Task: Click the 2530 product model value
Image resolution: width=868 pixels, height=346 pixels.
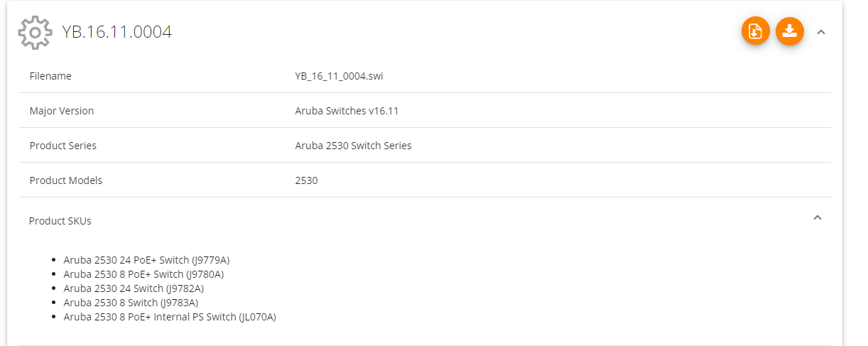Action: [x=306, y=180]
